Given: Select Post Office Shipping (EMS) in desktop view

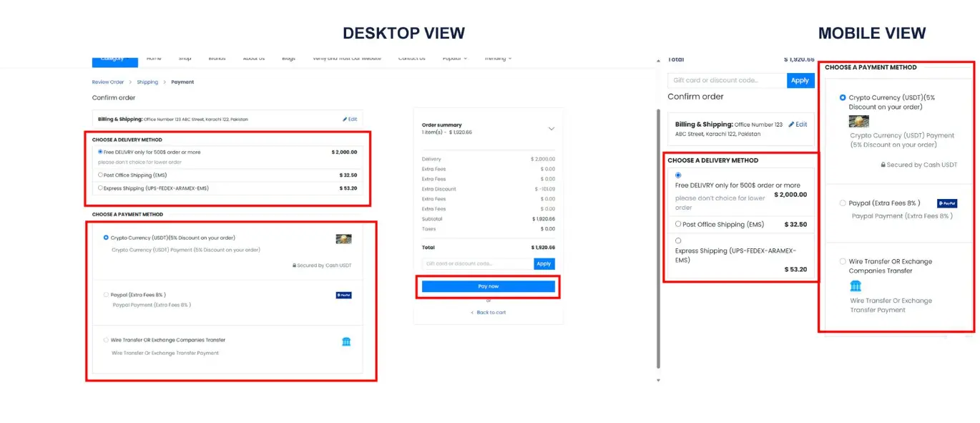Looking at the screenshot, I should (100, 175).
